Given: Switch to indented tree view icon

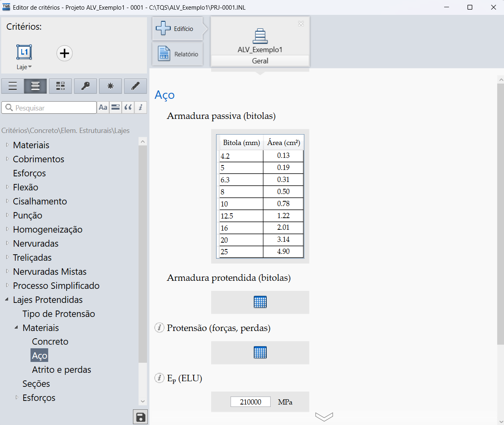Looking at the screenshot, I should (x=35, y=86).
